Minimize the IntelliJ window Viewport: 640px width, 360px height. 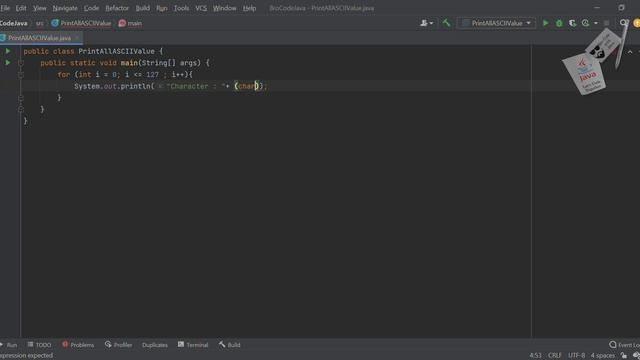click(x=597, y=8)
